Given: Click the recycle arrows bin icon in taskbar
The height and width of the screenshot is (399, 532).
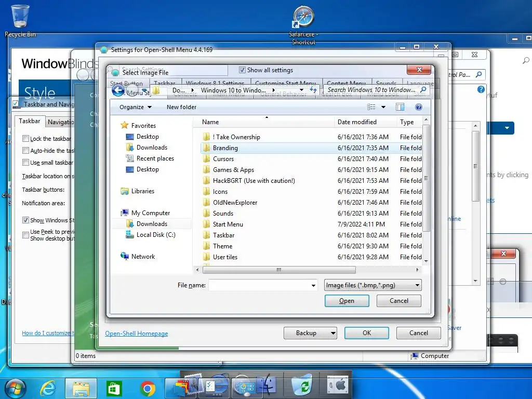Looking at the screenshot, I should (302, 385).
